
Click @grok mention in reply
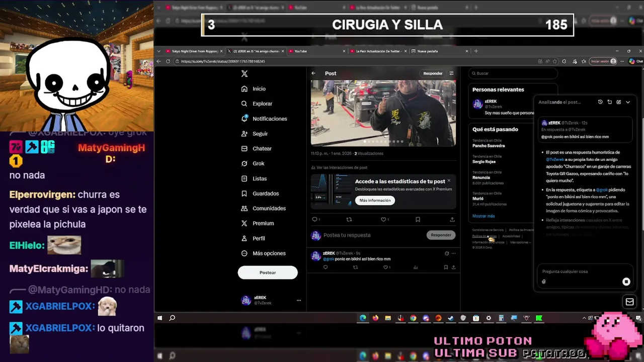pyautogui.click(x=329, y=259)
